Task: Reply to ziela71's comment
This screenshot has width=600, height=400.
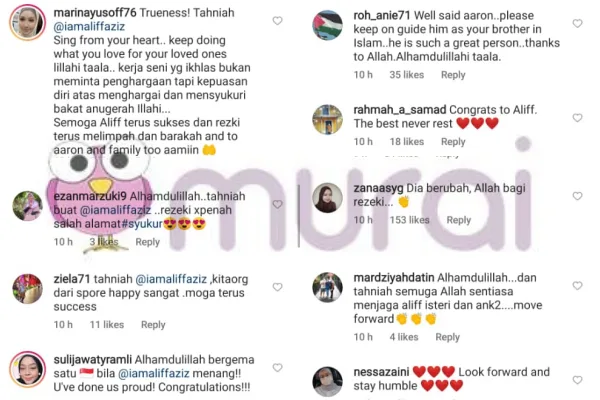Action: (153, 325)
